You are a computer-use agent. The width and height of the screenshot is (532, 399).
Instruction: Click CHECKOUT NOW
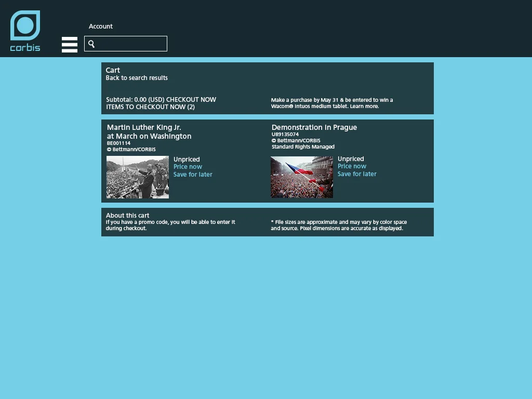click(x=191, y=100)
